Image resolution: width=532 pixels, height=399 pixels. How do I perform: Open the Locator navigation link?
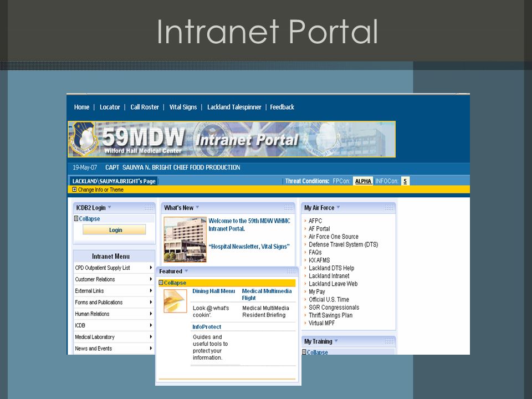pyautogui.click(x=110, y=107)
